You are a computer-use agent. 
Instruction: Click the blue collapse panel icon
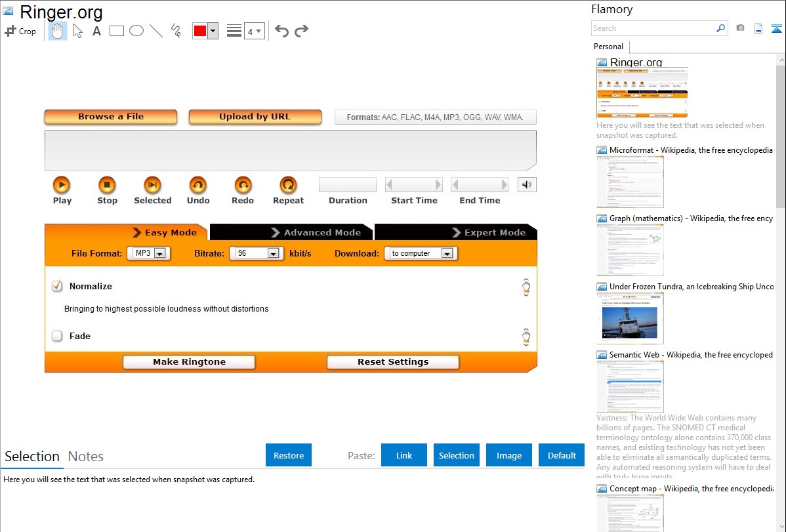pyautogui.click(x=776, y=28)
